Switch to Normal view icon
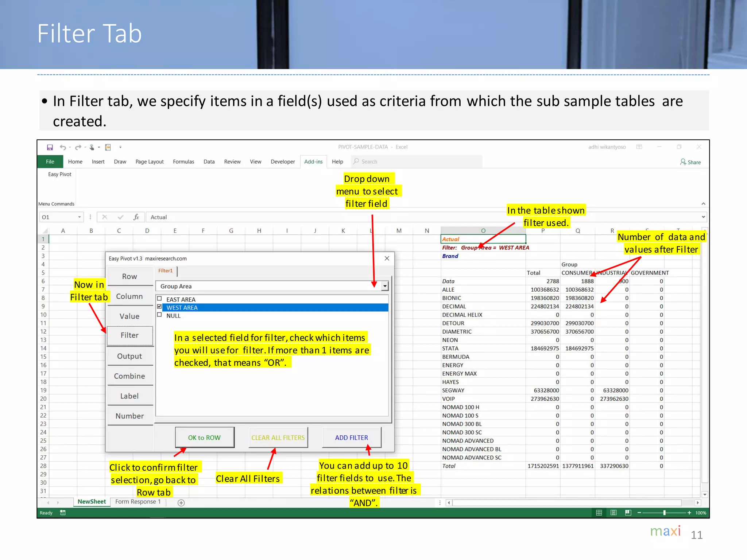The image size is (747, 560). coord(599,513)
